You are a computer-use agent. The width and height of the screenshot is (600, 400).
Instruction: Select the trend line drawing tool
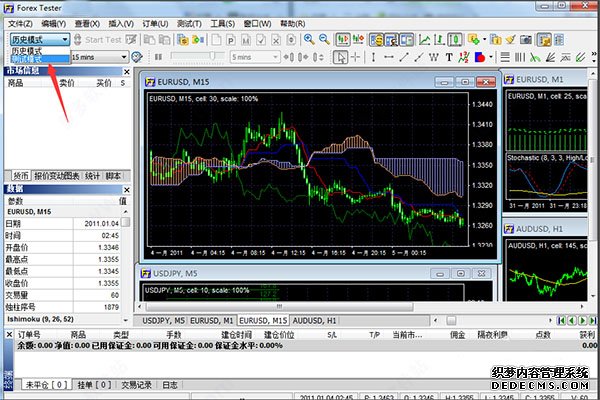[404, 57]
